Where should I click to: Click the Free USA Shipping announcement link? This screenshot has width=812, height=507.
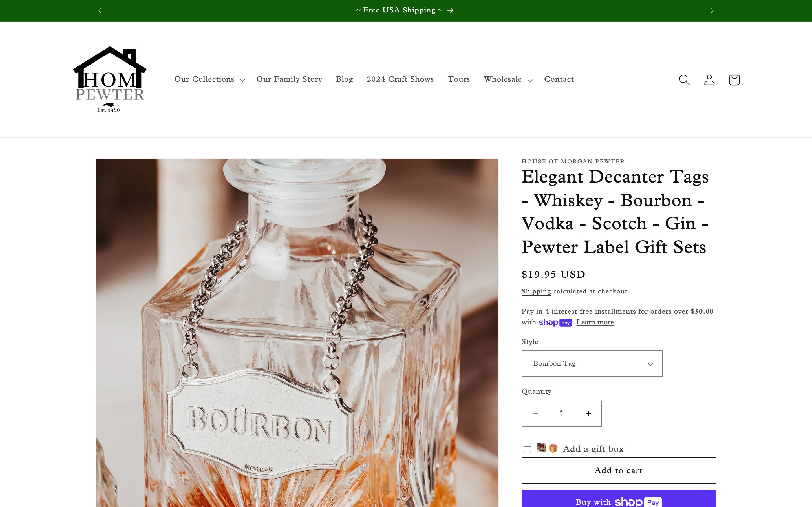pos(405,10)
